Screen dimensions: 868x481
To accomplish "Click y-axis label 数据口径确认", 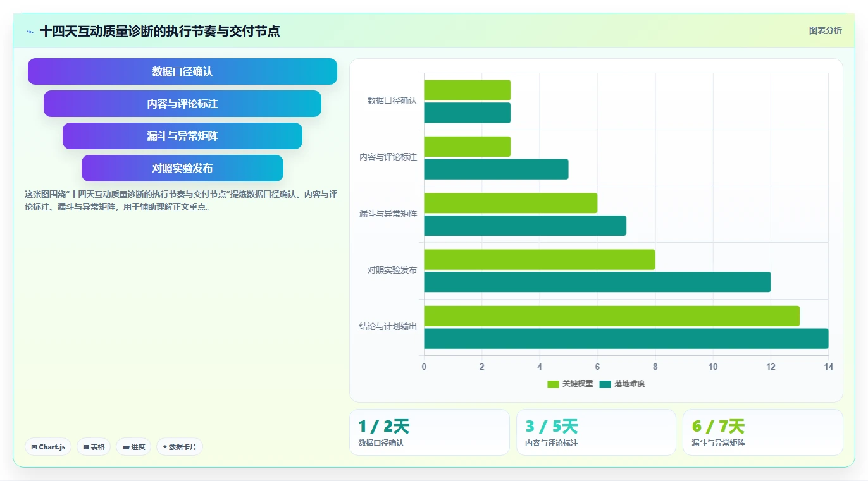I will [392, 101].
